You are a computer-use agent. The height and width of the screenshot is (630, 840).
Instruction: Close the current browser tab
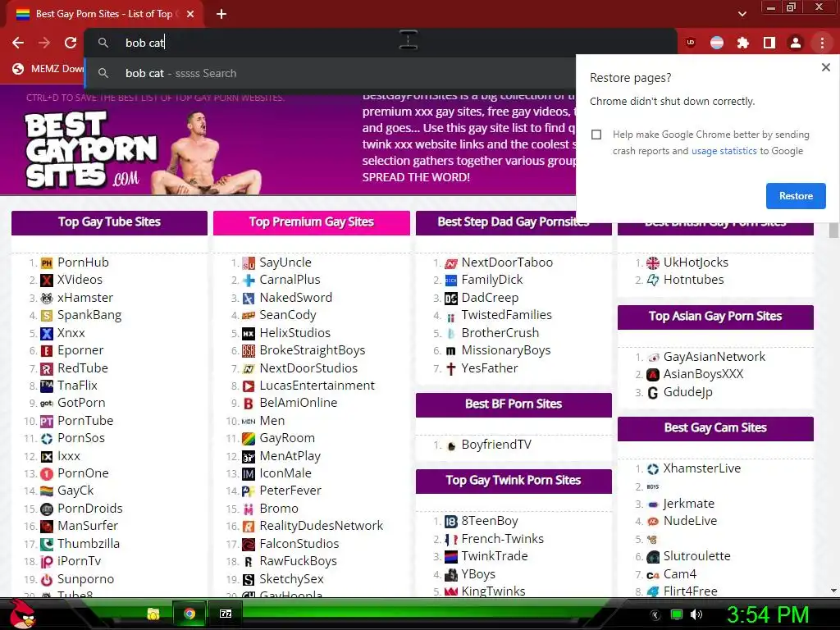(190, 14)
